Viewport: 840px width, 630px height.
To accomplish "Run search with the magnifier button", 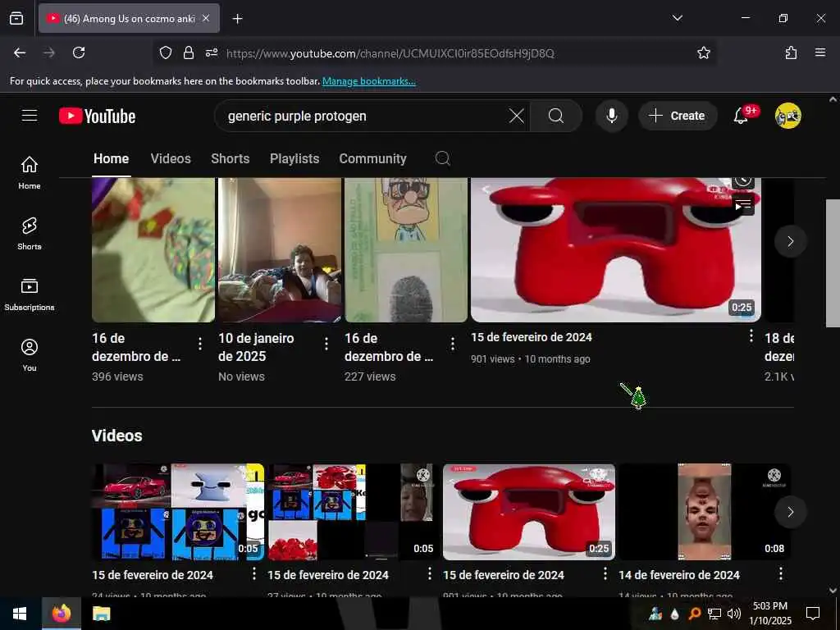I will point(556,116).
